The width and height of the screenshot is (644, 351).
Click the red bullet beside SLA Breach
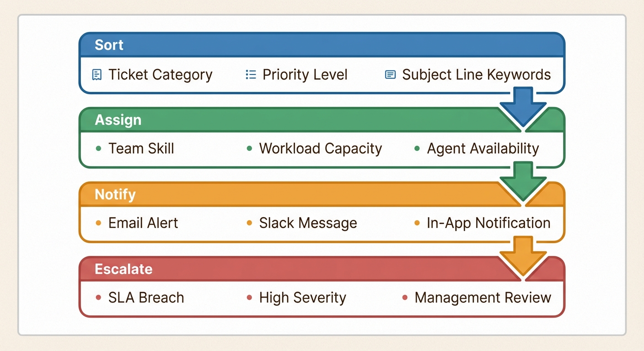pos(98,298)
